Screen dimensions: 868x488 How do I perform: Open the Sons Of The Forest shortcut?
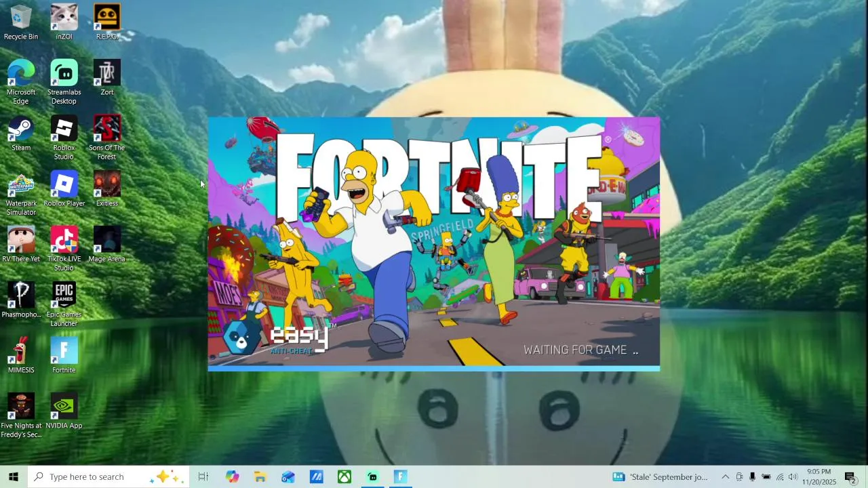pos(106,138)
